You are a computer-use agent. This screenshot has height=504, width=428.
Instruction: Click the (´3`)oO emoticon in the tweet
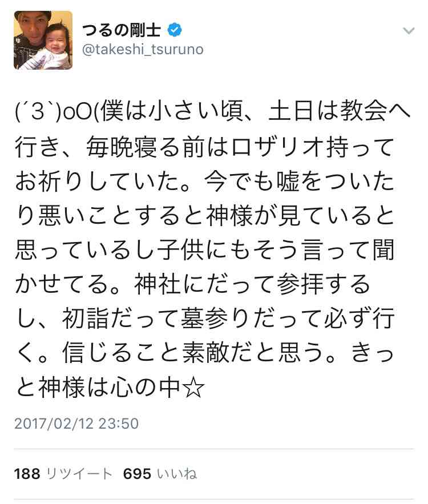click(x=54, y=112)
